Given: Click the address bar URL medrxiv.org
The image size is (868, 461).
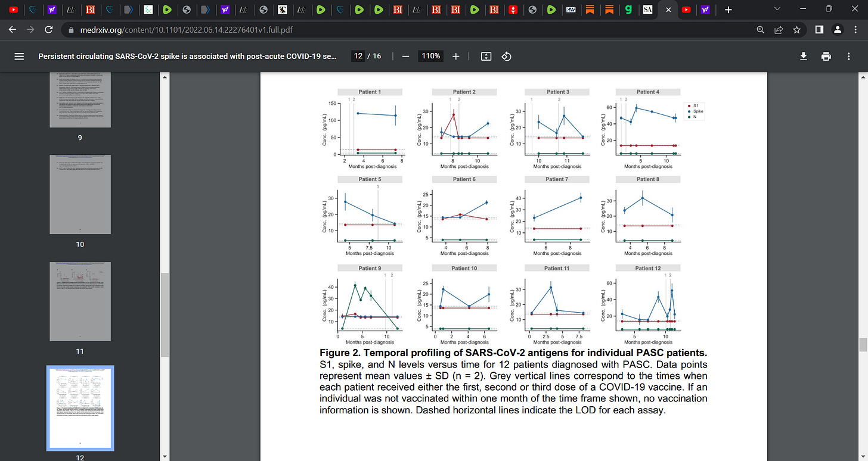Looking at the screenshot, I should [187, 29].
